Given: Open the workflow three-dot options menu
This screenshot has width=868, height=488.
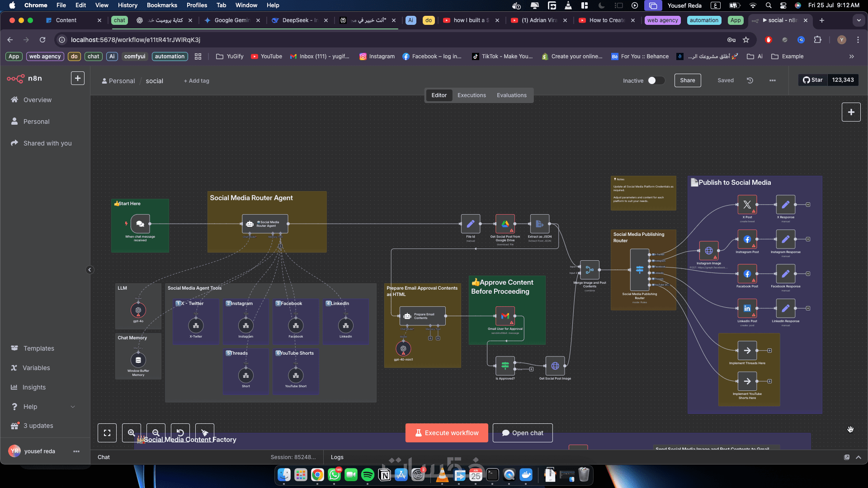Looking at the screenshot, I should (773, 80).
